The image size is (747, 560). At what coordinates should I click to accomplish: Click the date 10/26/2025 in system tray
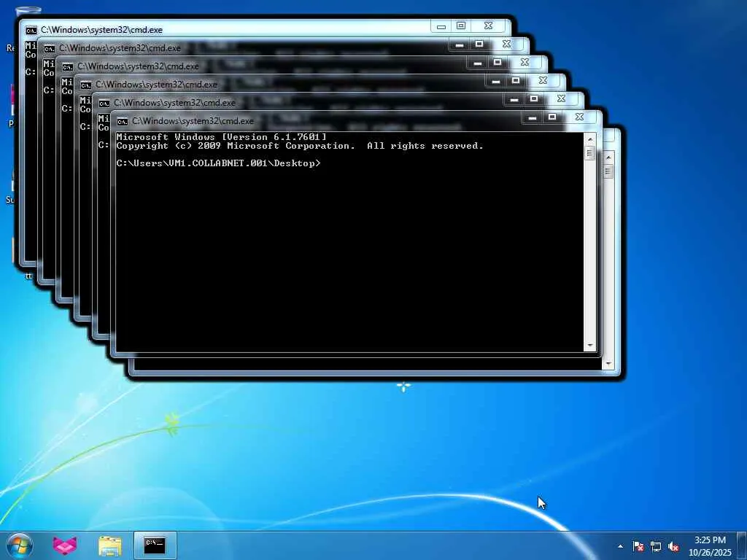710,553
